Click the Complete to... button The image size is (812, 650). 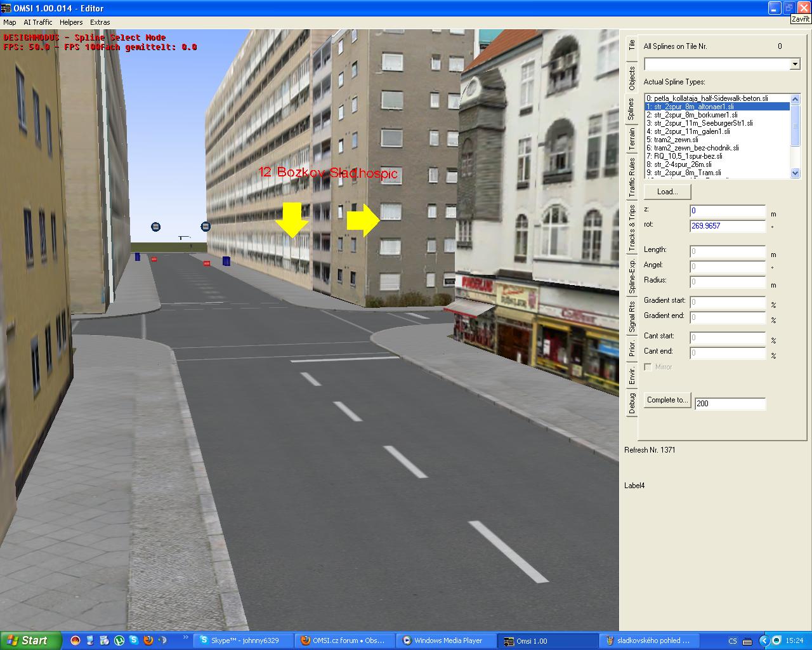point(667,400)
